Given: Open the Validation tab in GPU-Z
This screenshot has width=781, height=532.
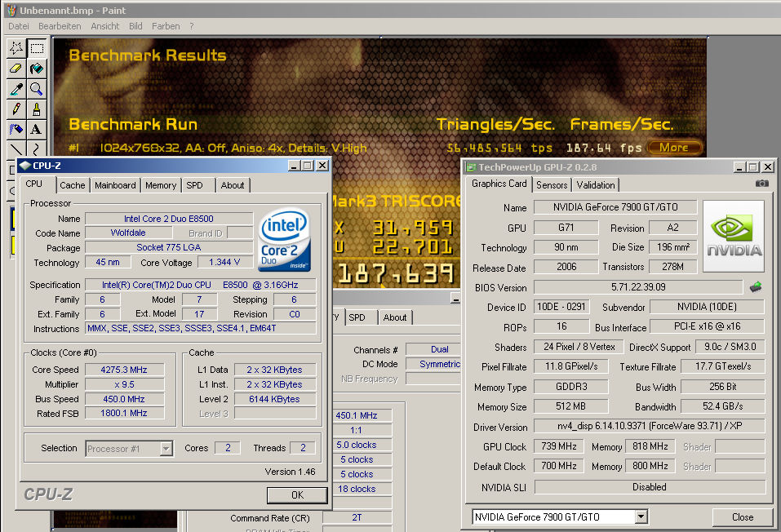Looking at the screenshot, I should pyautogui.click(x=596, y=185).
